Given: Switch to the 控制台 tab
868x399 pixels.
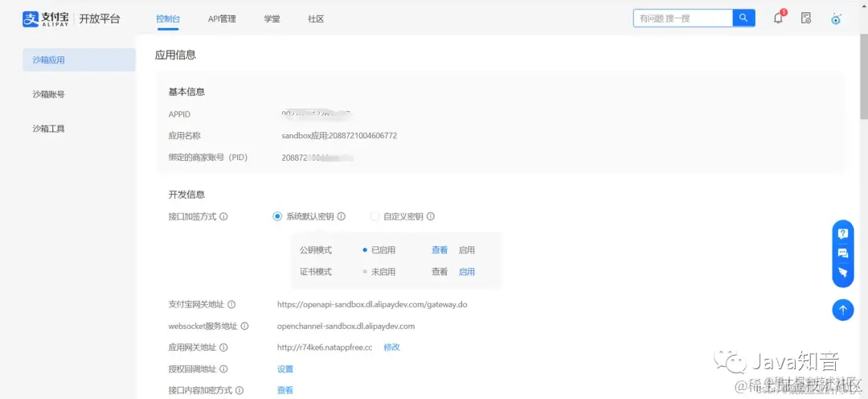Looking at the screenshot, I should coord(168,19).
